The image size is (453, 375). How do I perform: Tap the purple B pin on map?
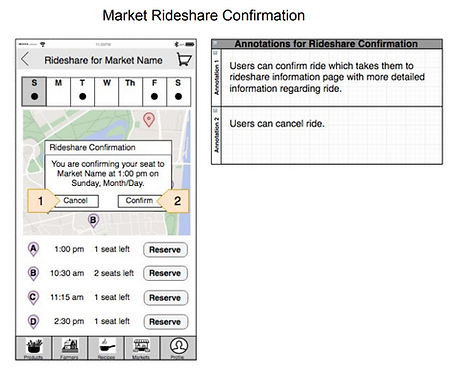(93, 221)
